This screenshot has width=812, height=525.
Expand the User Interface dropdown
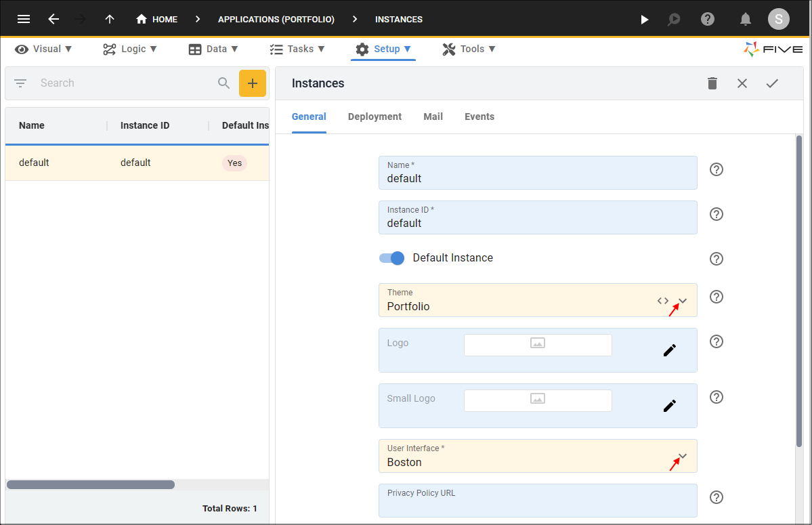point(683,456)
